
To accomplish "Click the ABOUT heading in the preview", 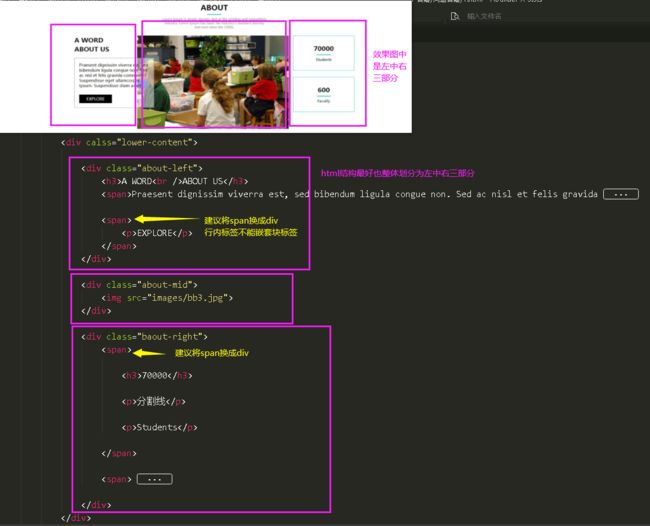I will (x=214, y=7).
